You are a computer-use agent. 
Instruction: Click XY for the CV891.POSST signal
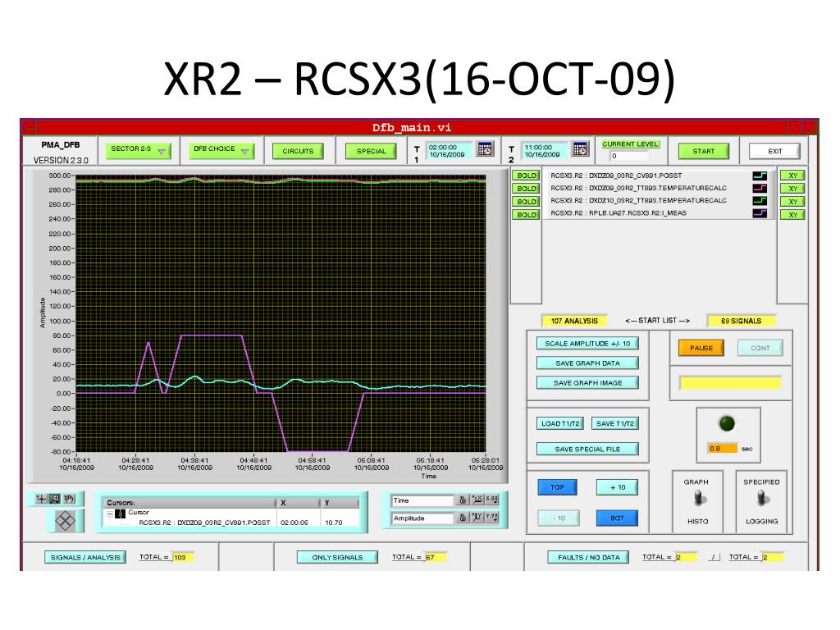click(793, 176)
